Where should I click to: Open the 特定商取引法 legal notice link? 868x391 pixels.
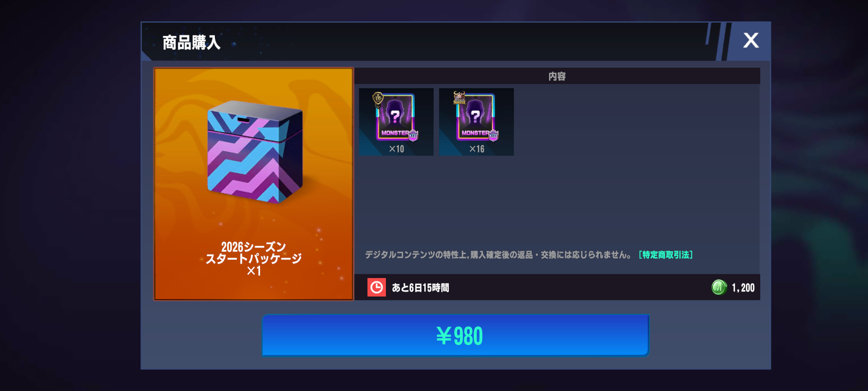(666, 255)
